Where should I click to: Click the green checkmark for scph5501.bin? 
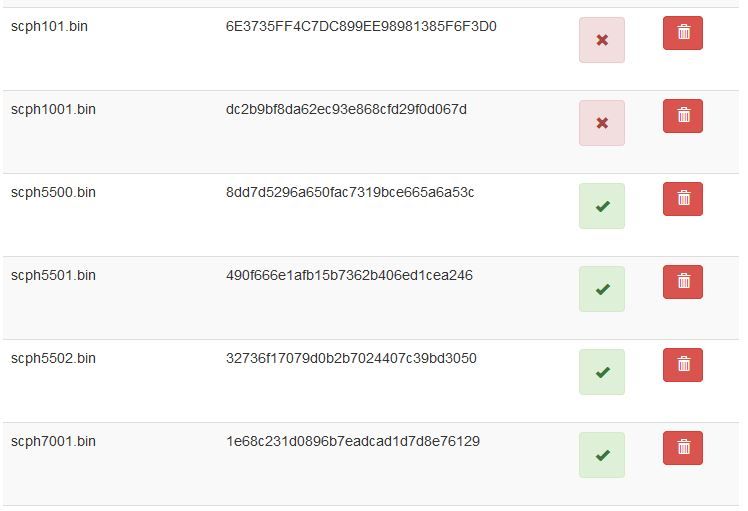point(602,289)
